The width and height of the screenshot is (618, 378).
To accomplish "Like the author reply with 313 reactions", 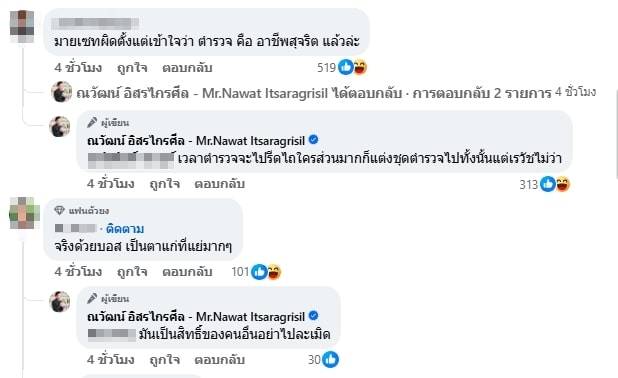I will [x=165, y=184].
